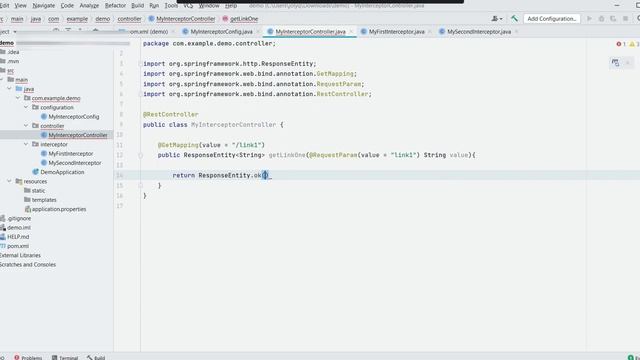Screen dimensions: 640x360
Task: Select the demo.iml file in project tree
Action: tap(18, 227)
